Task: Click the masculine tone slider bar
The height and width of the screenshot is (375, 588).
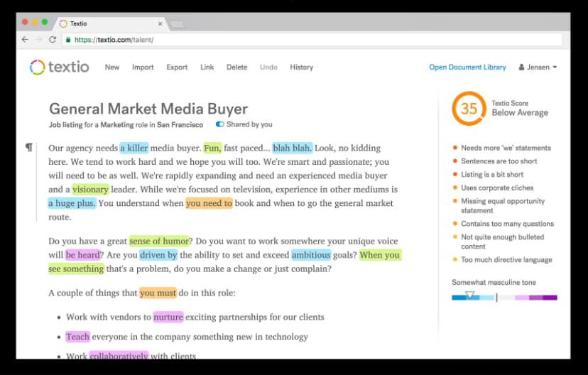Action: coord(504,298)
